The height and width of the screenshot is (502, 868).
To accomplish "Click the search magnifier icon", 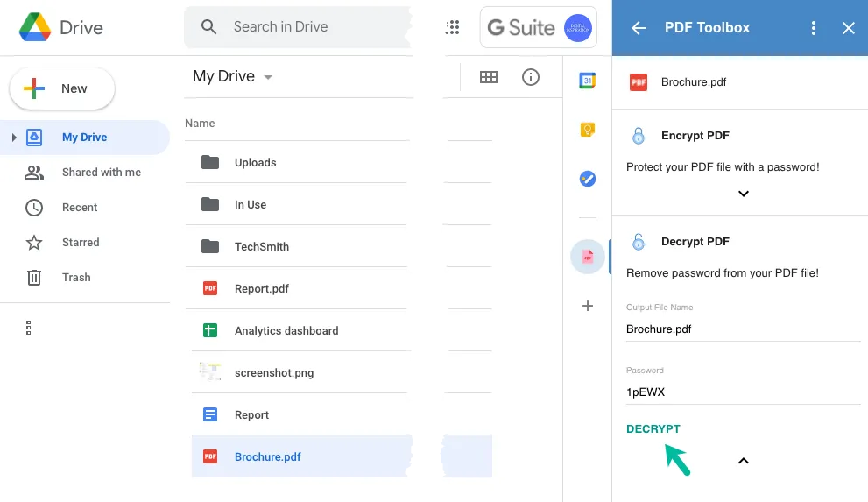I will [x=208, y=26].
